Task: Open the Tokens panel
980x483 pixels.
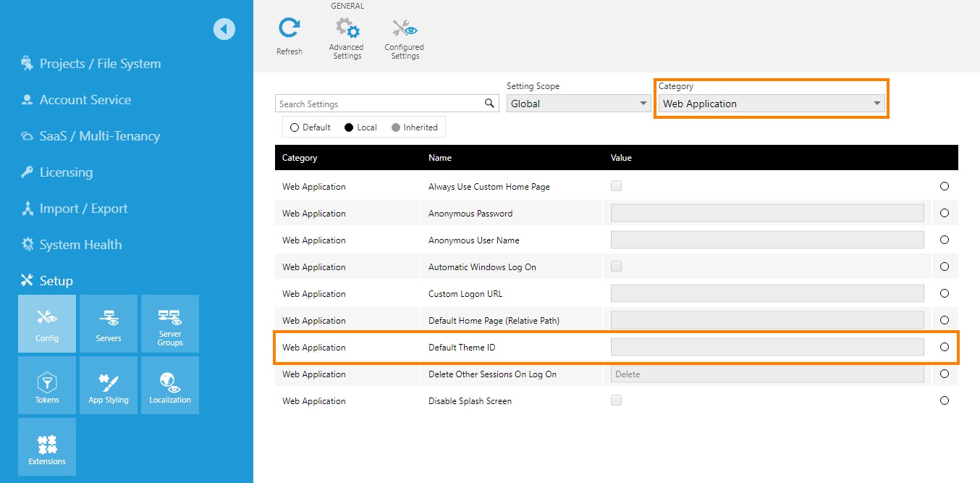Action: (46, 385)
